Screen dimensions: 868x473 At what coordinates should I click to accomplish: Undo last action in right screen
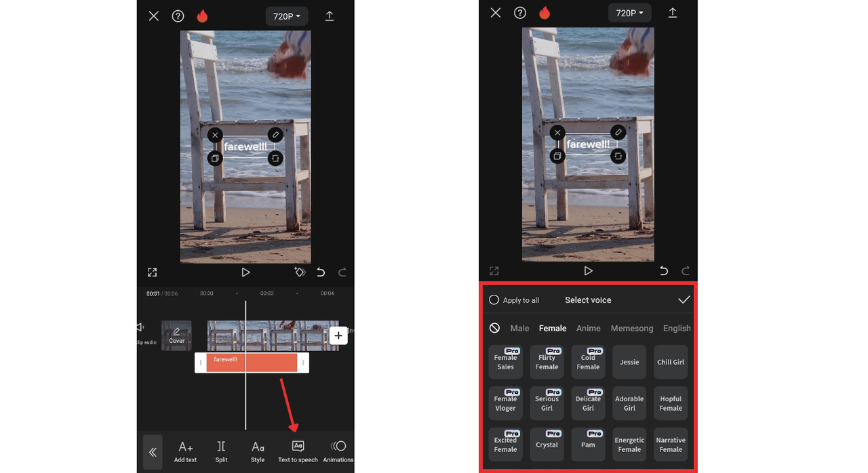coord(664,271)
